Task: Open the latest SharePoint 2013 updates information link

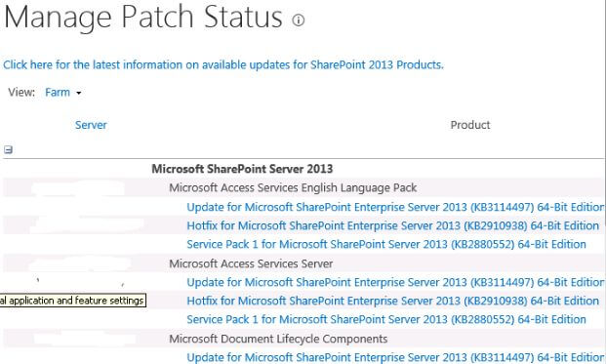Action: coord(223,64)
